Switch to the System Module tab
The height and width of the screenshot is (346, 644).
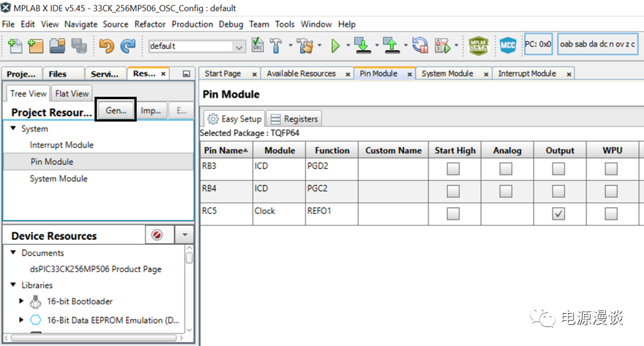coord(447,73)
